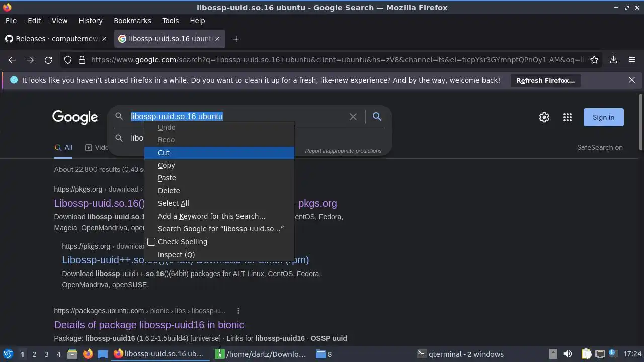Switch to virtual desktop 2
Image resolution: width=644 pixels, height=362 pixels.
tap(34, 354)
